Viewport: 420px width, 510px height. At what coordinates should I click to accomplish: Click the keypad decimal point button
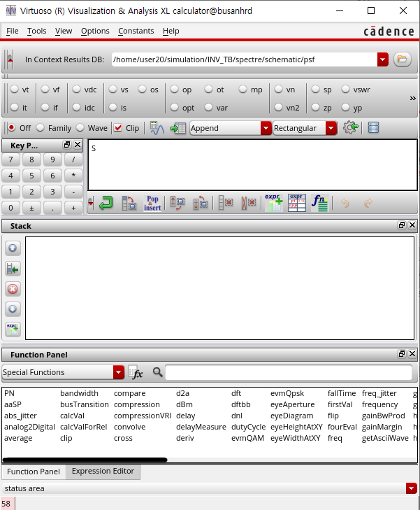tap(52, 208)
